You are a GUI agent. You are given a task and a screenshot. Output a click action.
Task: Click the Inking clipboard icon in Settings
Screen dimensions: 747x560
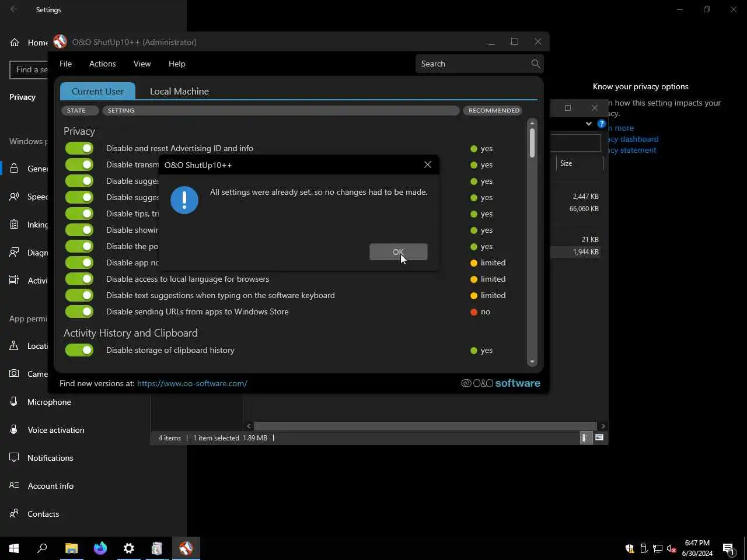[x=14, y=224]
